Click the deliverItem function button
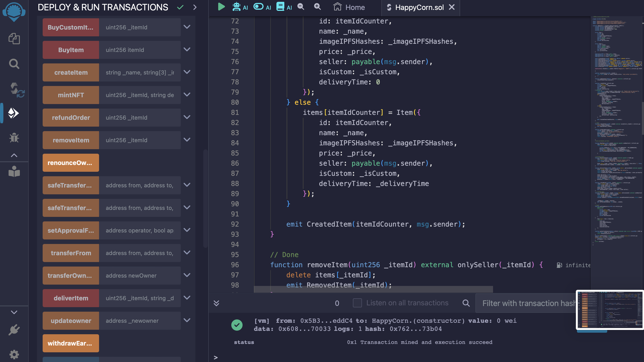This screenshot has width=644, height=362. coord(71,298)
